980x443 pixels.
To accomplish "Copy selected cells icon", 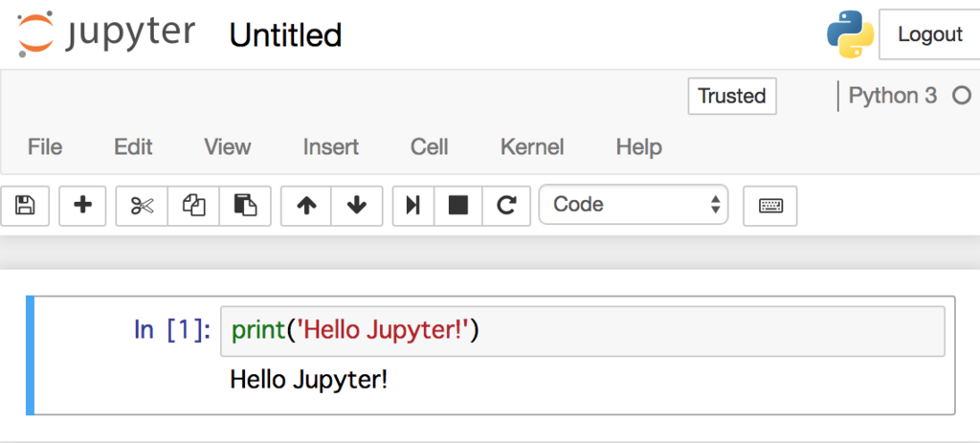I will [193, 205].
